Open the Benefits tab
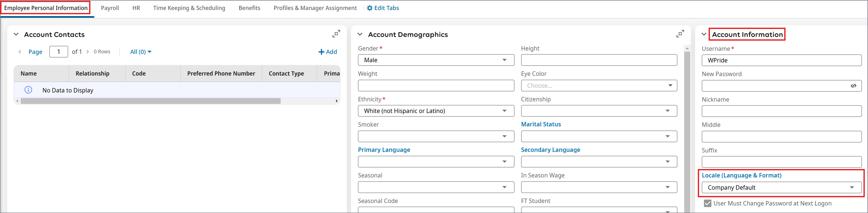This screenshot has width=868, height=213. tap(249, 8)
